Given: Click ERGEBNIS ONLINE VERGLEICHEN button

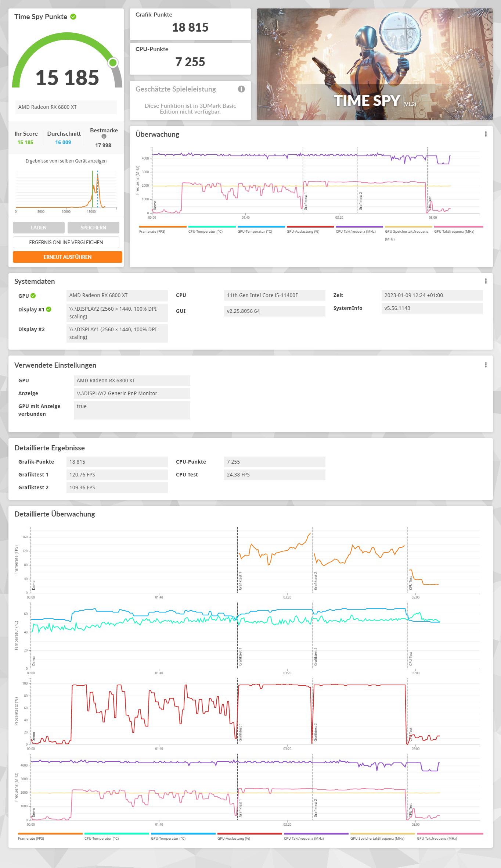Looking at the screenshot, I should pyautogui.click(x=66, y=242).
